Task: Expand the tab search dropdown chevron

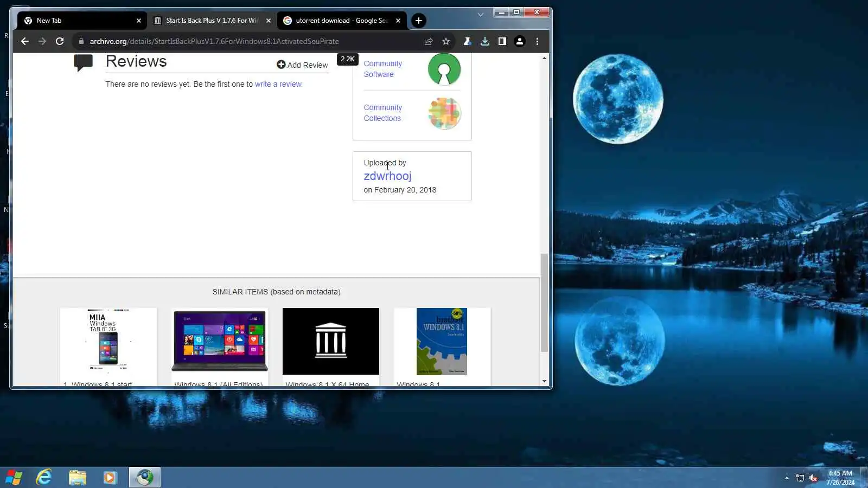Action: tap(481, 15)
